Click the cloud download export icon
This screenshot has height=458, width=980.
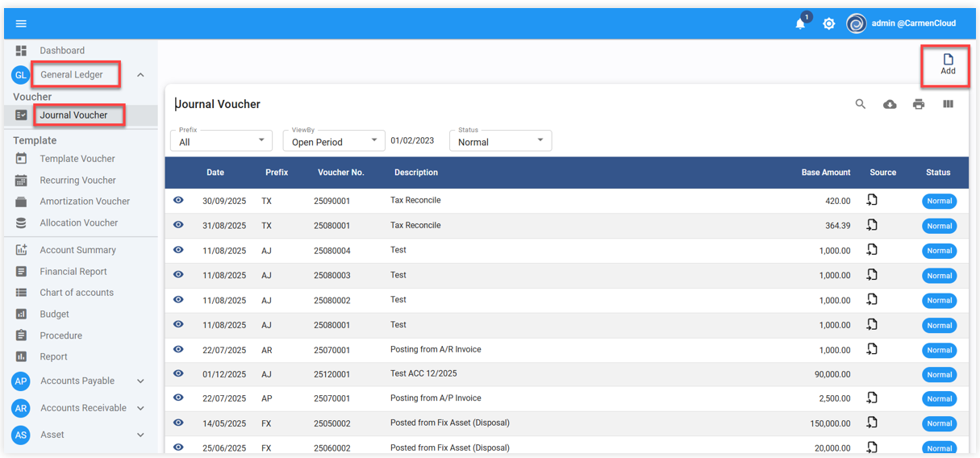point(890,104)
